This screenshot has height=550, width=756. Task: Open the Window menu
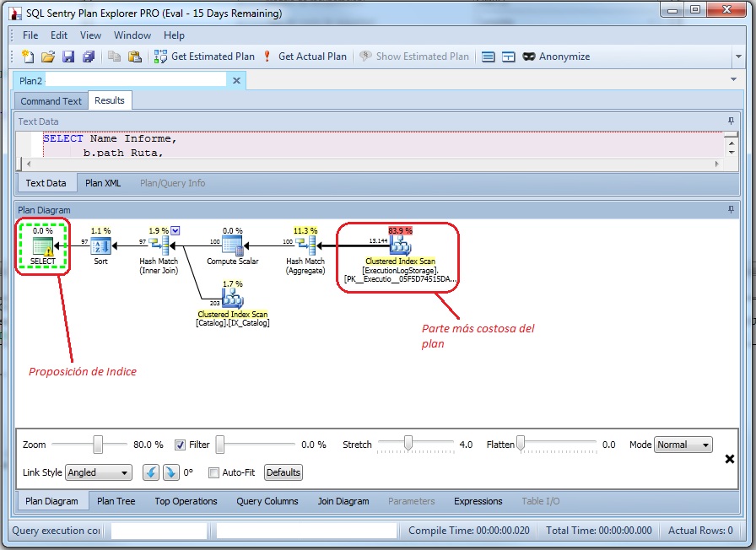tap(132, 35)
